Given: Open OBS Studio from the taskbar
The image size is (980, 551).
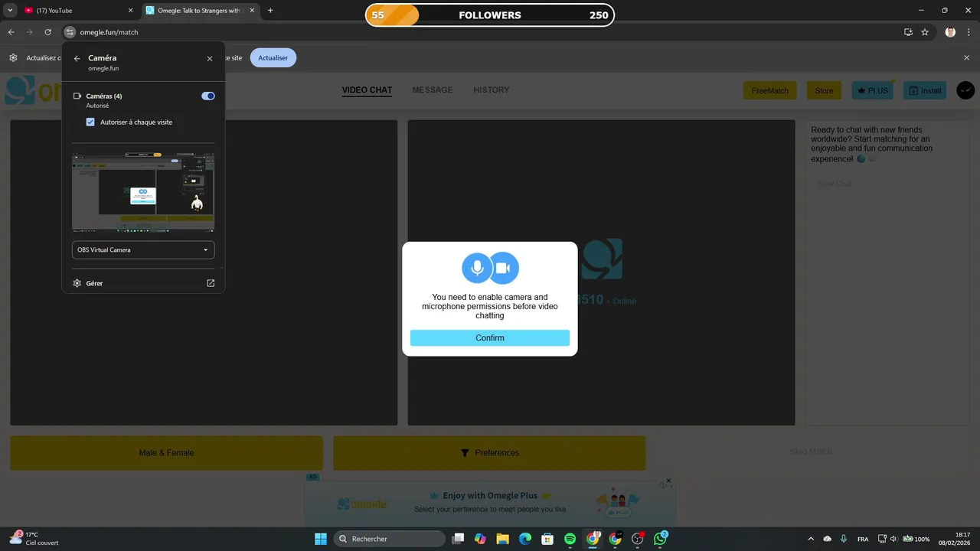Looking at the screenshot, I should [x=638, y=539].
